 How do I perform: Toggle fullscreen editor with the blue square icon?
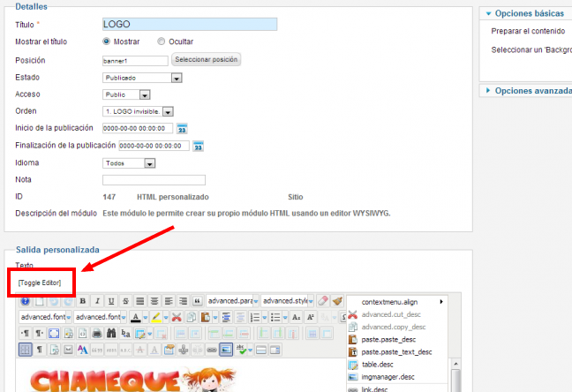[54, 333]
